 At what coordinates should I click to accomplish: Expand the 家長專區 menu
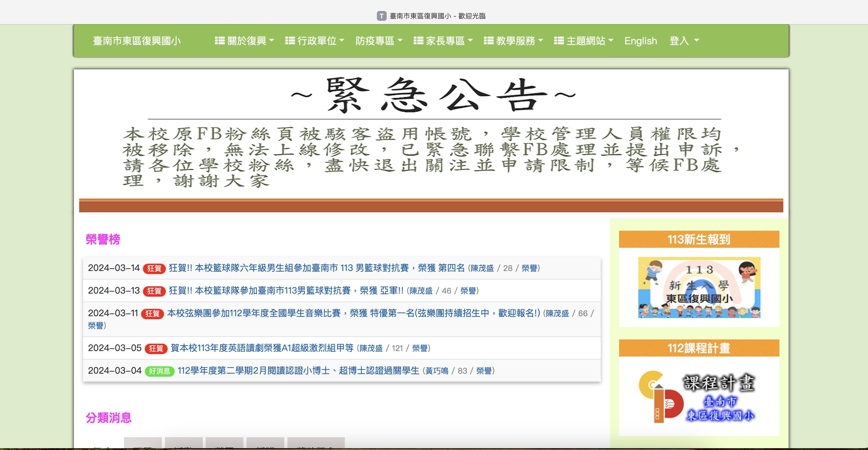tap(443, 41)
